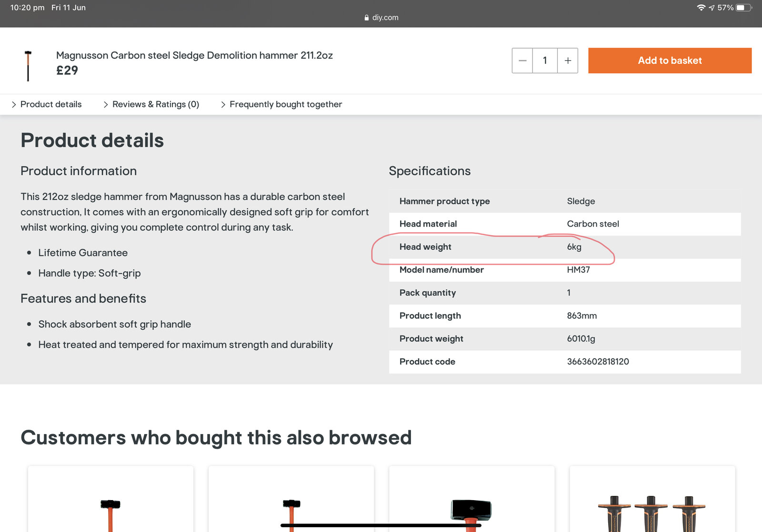Open the first recommended hammer product card
Viewport: 762px width, 532px height.
110,500
